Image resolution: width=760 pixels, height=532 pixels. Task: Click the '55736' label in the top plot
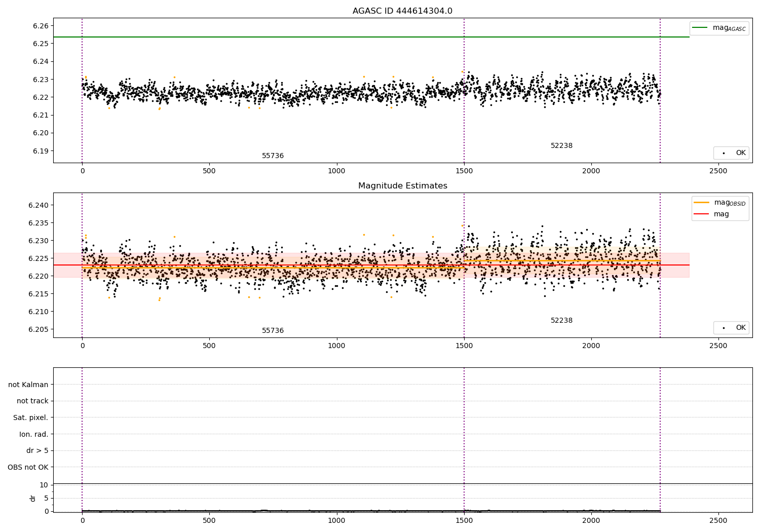pos(273,156)
